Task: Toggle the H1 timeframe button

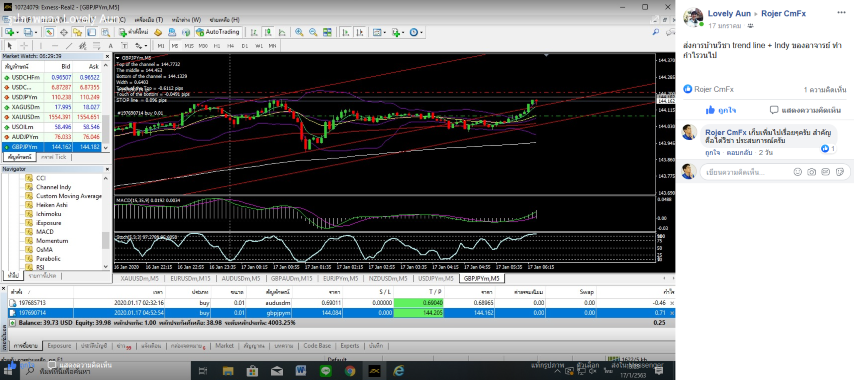Action: pos(216,46)
